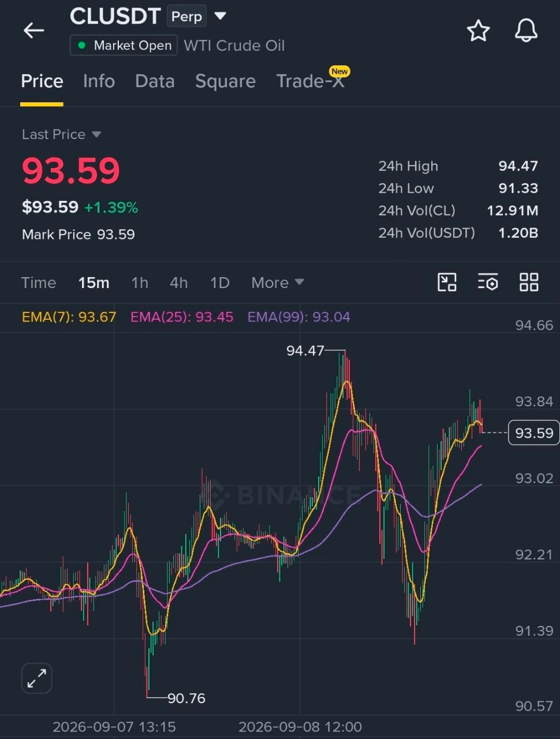Screen dimensions: 560x739
Task: Open the Info tab
Action: click(99, 81)
